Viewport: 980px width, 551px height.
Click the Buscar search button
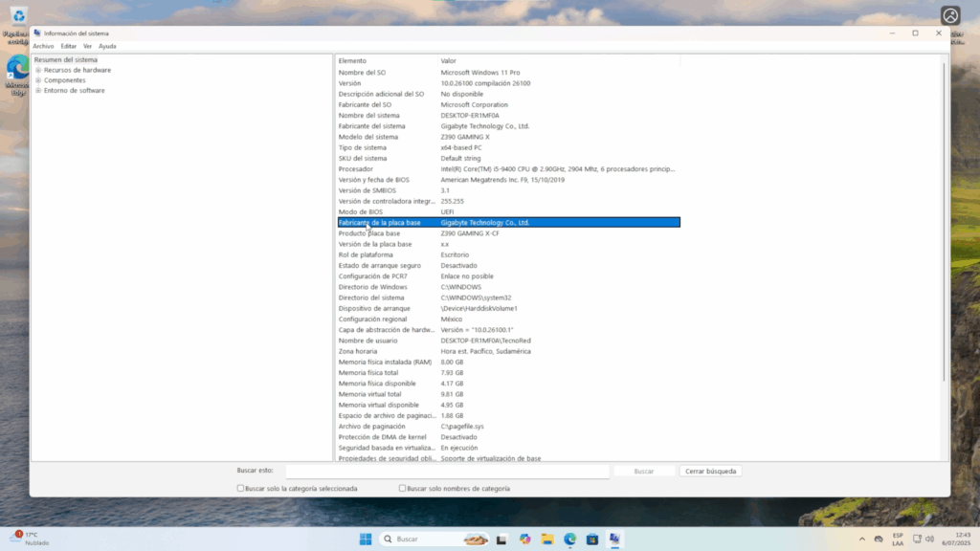[x=644, y=471]
